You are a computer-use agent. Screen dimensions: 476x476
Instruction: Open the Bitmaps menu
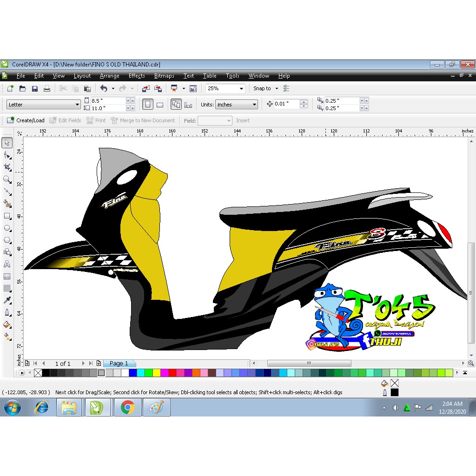coord(164,76)
